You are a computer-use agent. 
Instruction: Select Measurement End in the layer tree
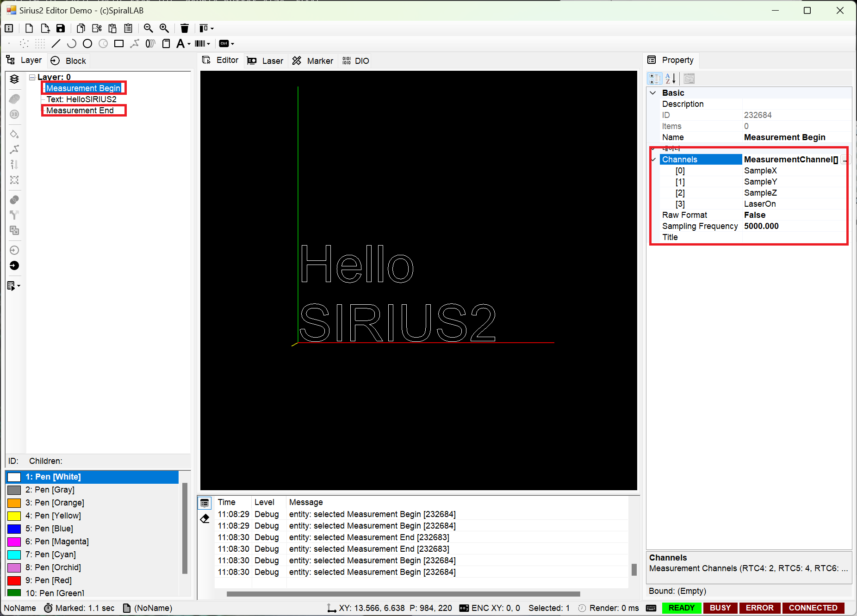pyautogui.click(x=80, y=111)
